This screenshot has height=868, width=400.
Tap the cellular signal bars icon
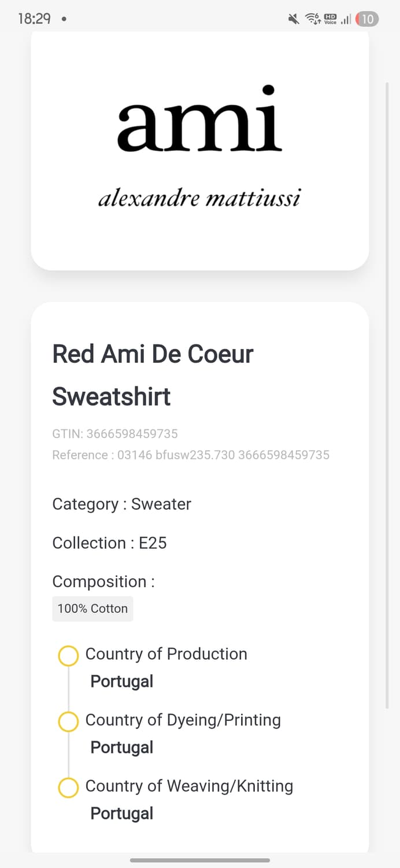(346, 20)
